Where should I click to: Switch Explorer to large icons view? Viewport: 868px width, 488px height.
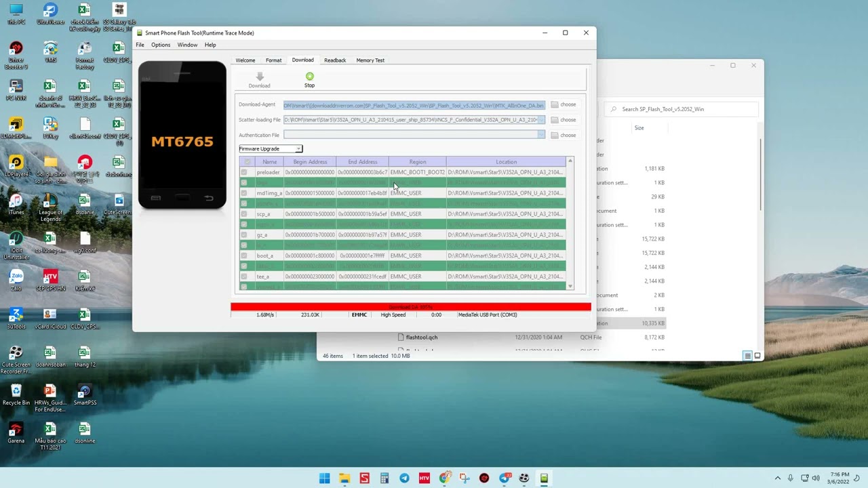[x=757, y=356]
